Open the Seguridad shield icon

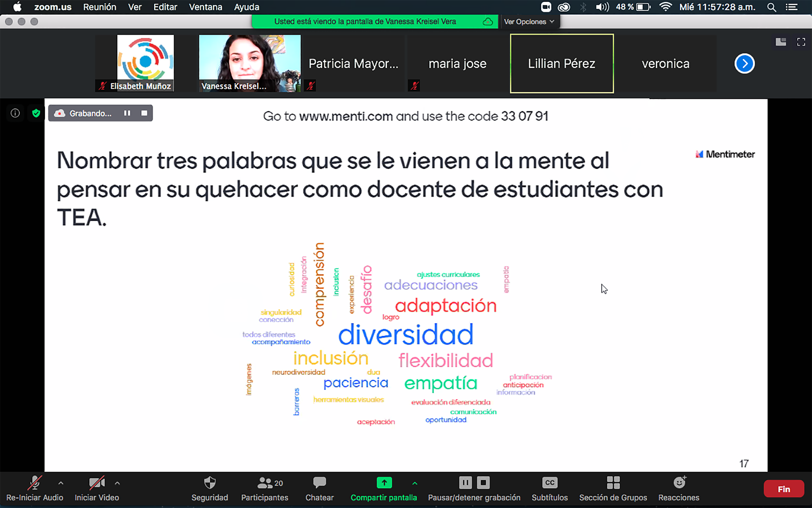click(210, 483)
